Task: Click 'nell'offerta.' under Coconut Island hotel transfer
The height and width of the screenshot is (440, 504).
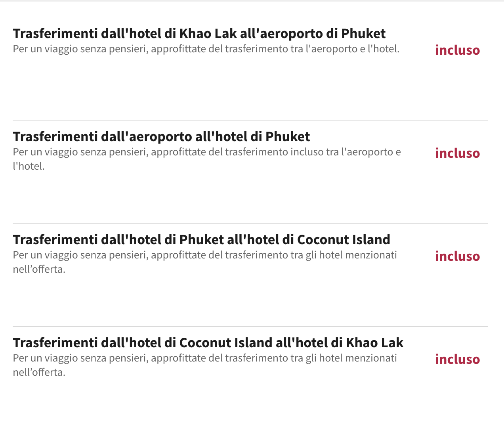Action: 39,270
